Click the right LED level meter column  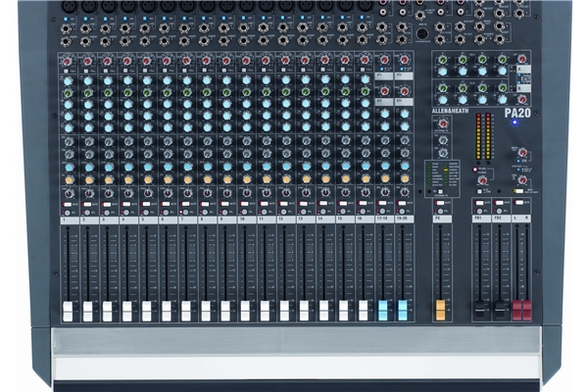(x=488, y=136)
